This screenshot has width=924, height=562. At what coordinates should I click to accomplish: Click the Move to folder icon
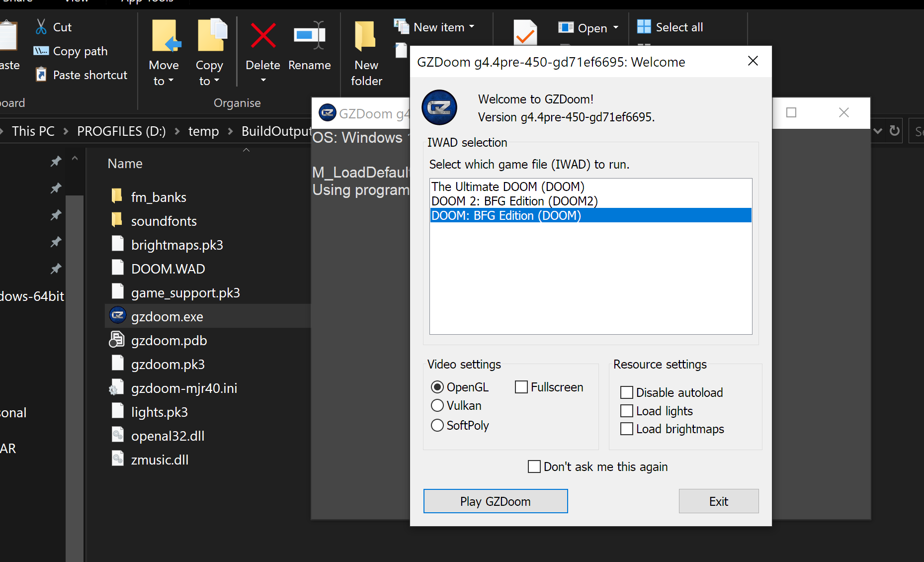coord(166,36)
